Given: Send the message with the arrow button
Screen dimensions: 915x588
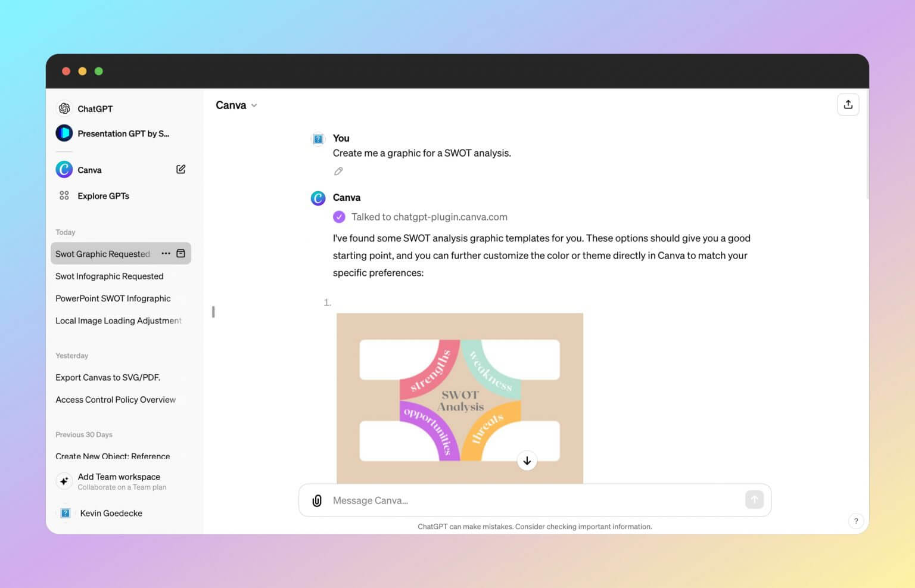Looking at the screenshot, I should [754, 500].
